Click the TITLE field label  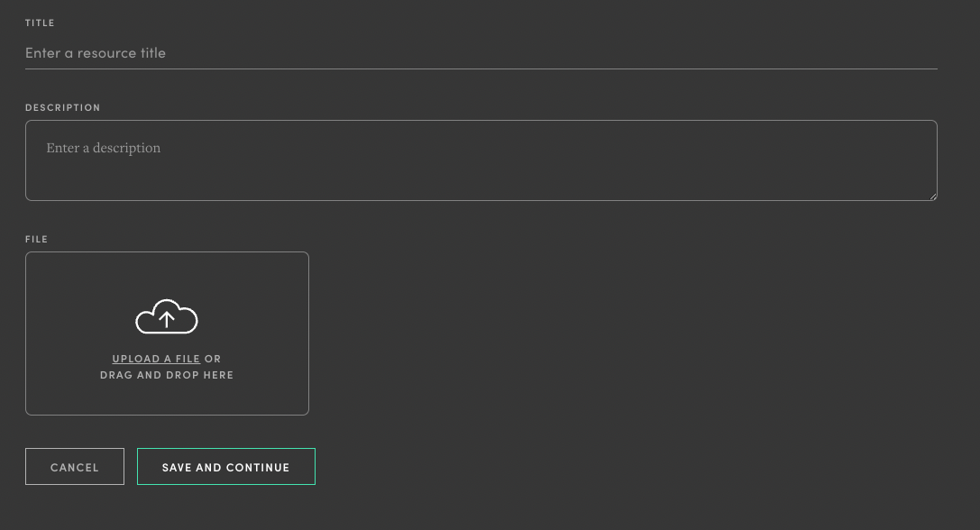pyautogui.click(x=40, y=23)
